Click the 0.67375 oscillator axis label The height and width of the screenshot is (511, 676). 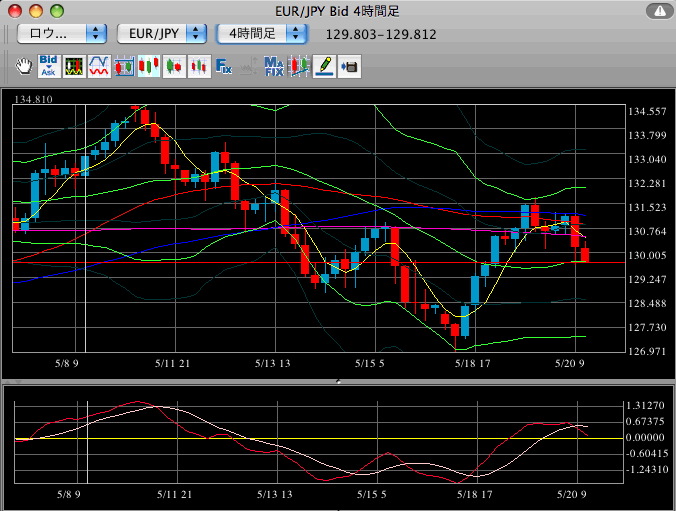(x=645, y=421)
